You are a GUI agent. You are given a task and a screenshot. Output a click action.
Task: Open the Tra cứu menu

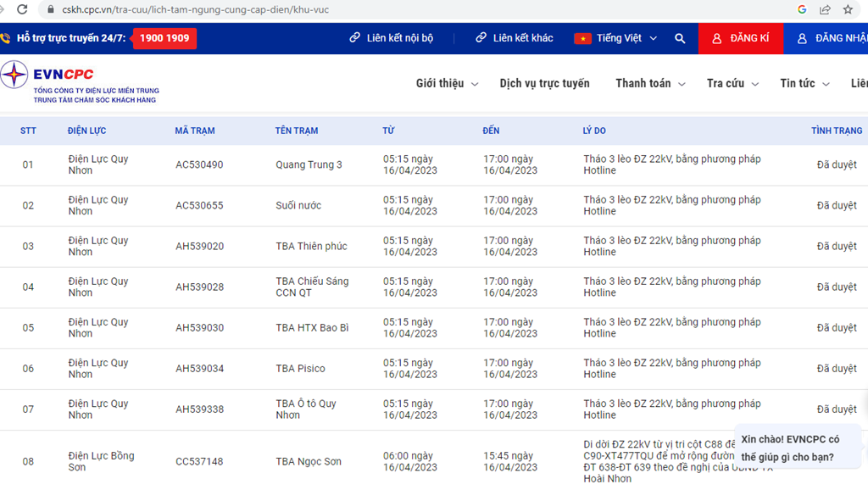(732, 84)
